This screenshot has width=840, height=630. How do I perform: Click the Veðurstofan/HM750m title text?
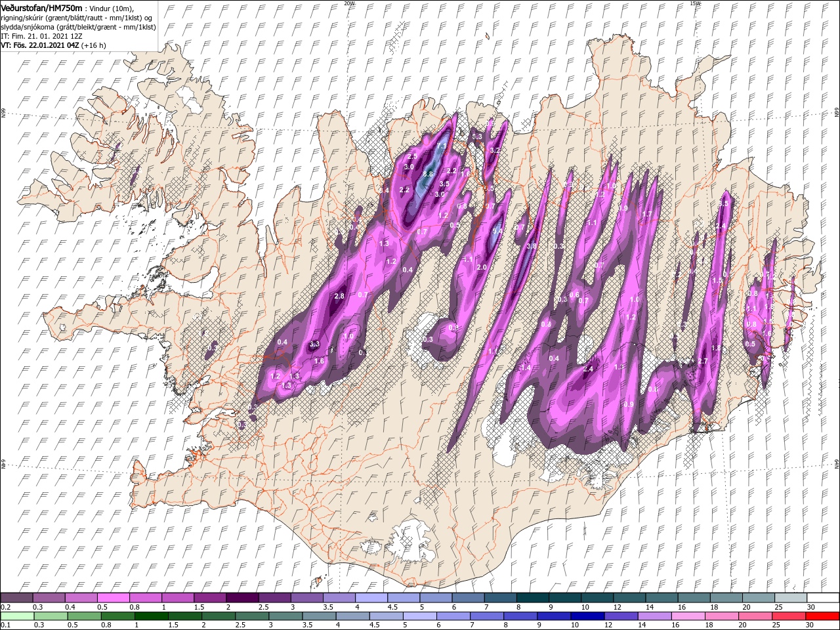coord(41,7)
